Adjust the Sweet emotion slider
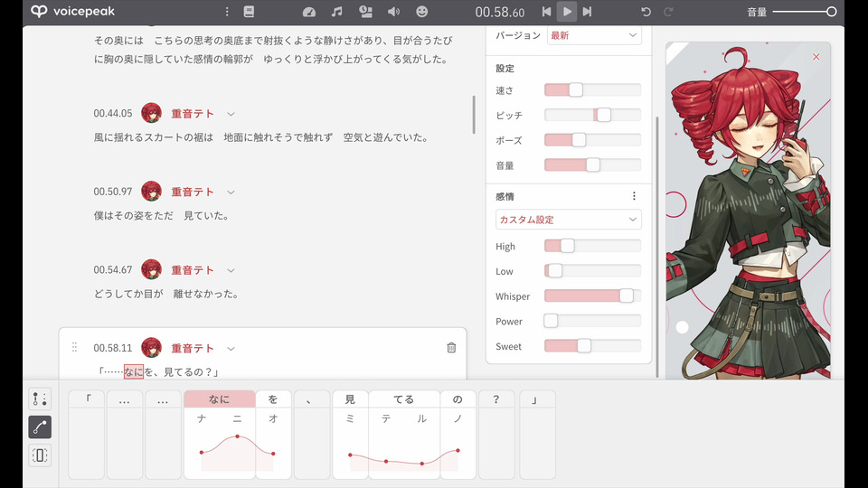 click(592, 346)
